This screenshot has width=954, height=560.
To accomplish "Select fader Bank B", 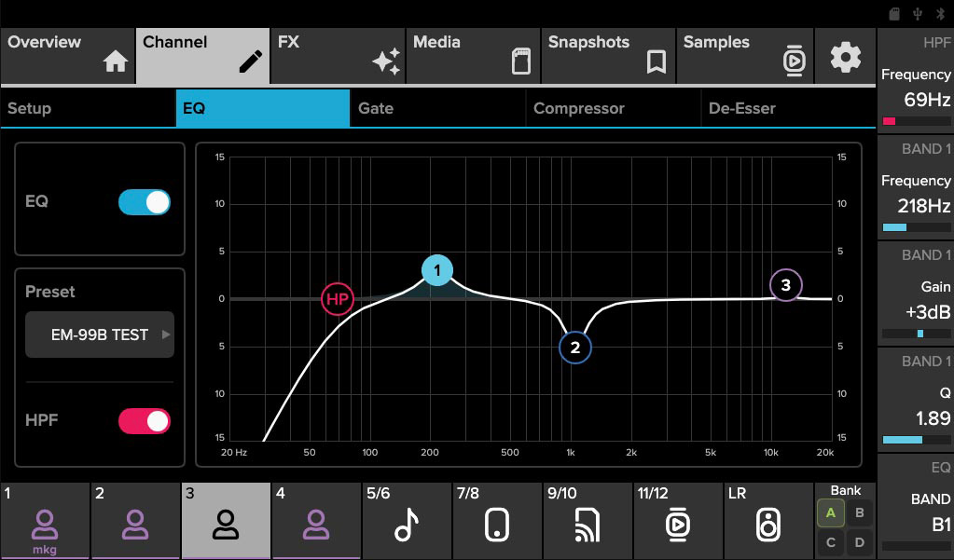I will coord(859,512).
